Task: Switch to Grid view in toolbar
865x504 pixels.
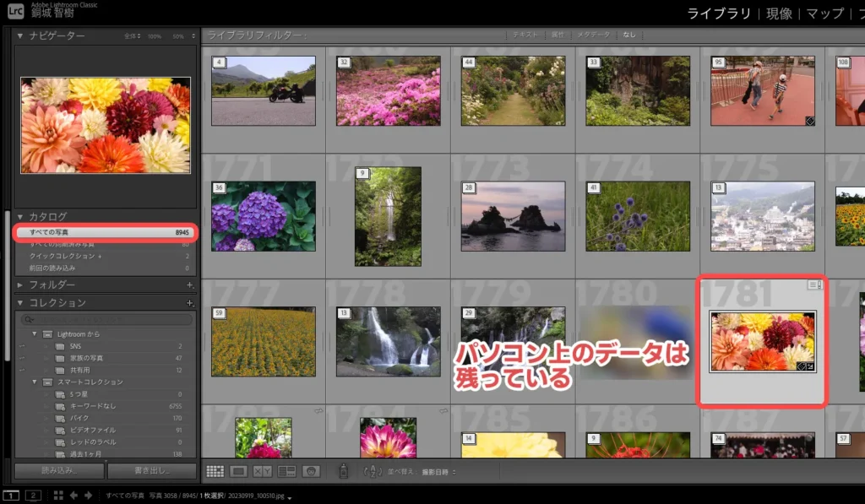Action: click(215, 471)
